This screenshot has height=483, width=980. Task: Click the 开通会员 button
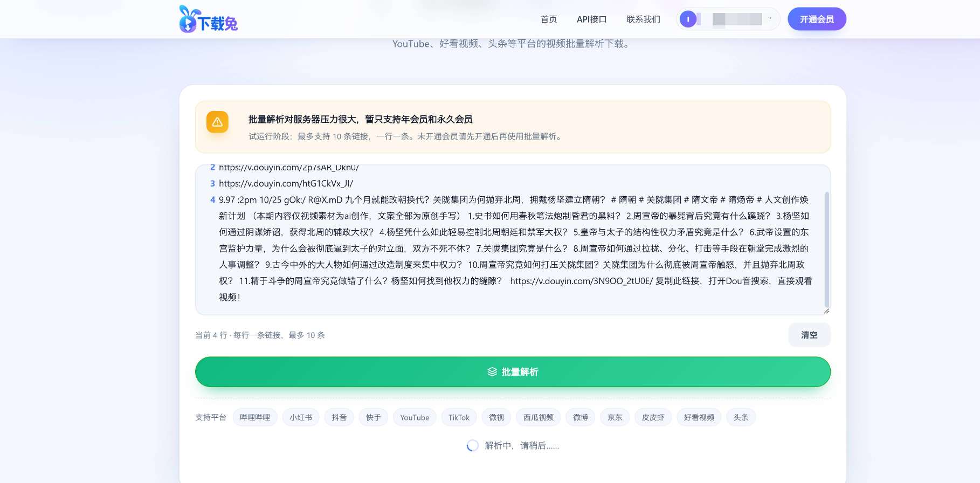point(817,19)
